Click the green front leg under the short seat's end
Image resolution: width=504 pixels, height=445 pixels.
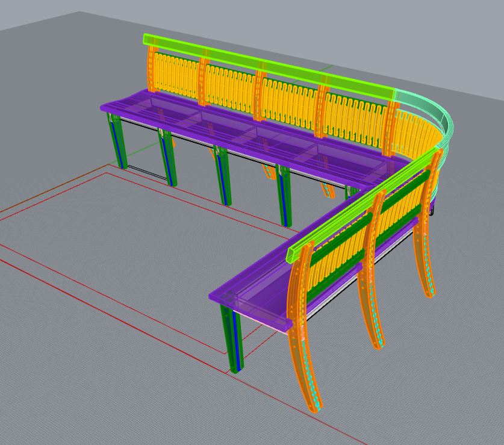click(x=232, y=339)
